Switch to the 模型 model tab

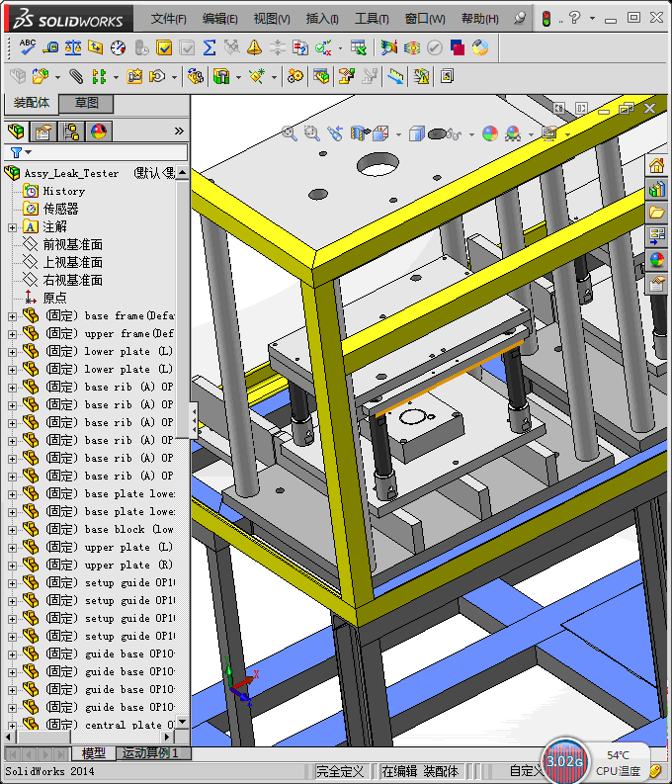coord(93,753)
